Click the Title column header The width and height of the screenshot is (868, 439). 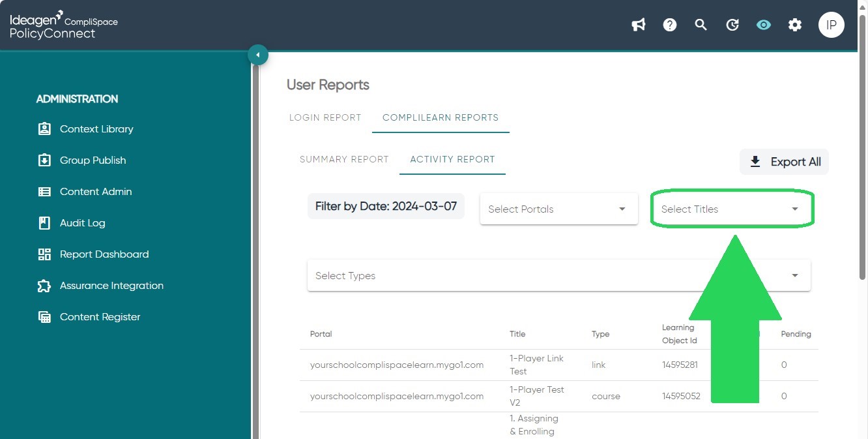[517, 334]
